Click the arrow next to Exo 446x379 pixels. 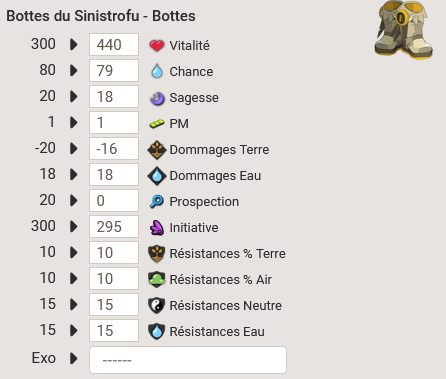[x=74, y=358]
